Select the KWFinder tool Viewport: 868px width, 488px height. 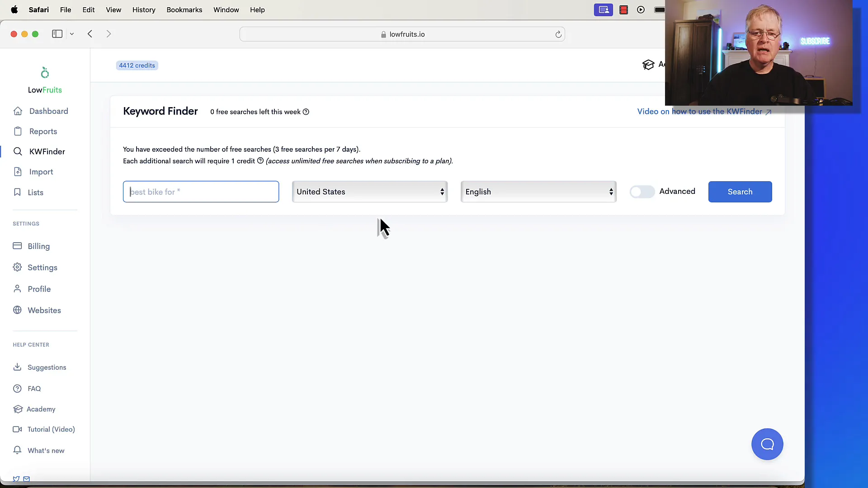click(47, 151)
